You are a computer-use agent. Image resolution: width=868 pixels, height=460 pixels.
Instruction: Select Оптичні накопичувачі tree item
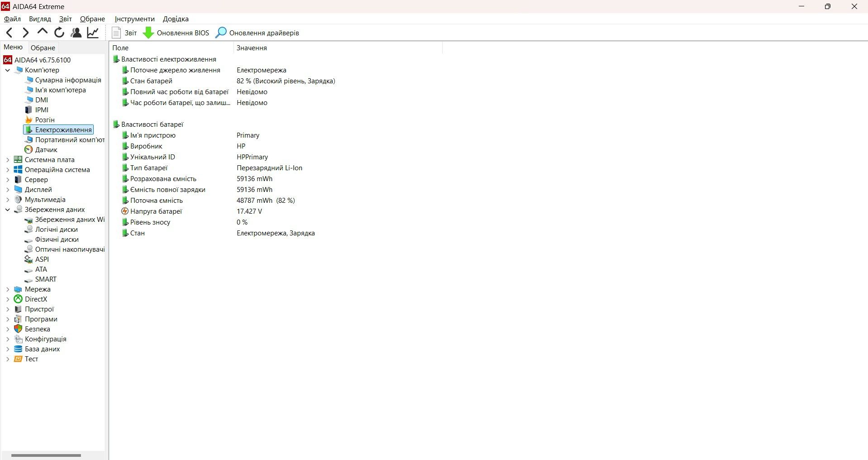(70, 249)
